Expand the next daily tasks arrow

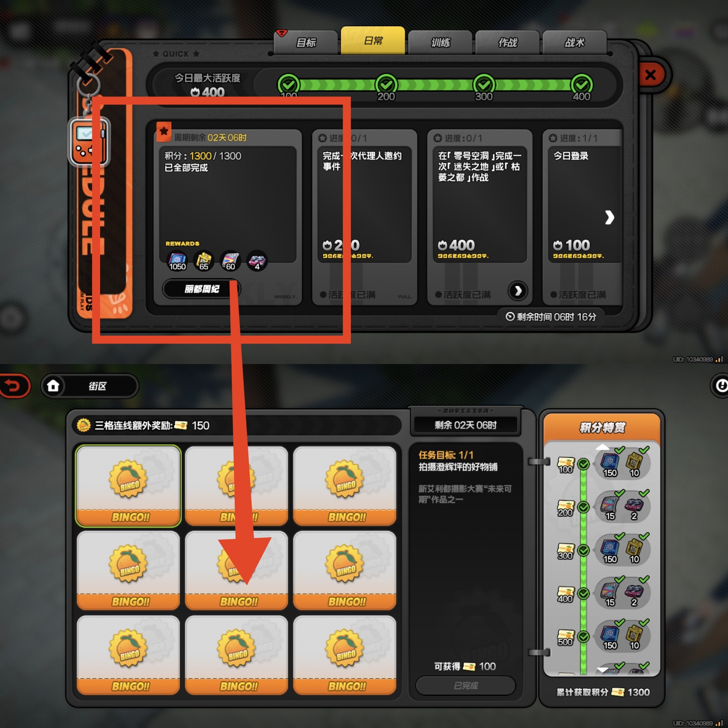point(609,217)
